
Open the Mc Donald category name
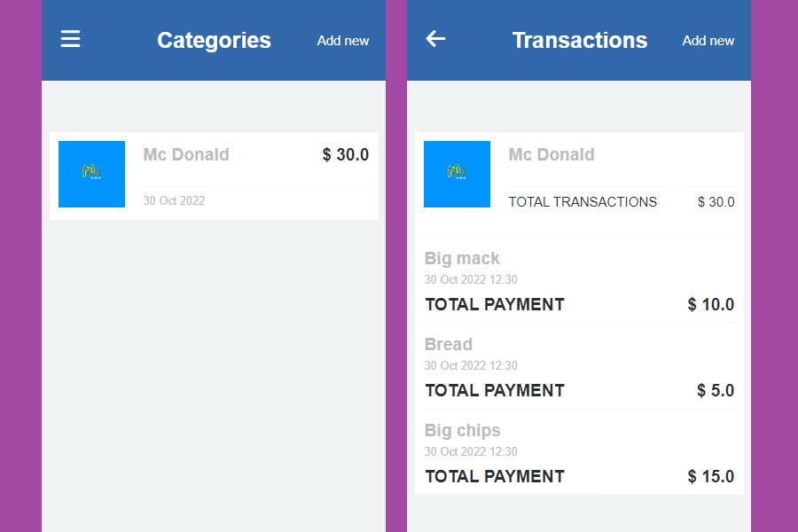tap(186, 155)
